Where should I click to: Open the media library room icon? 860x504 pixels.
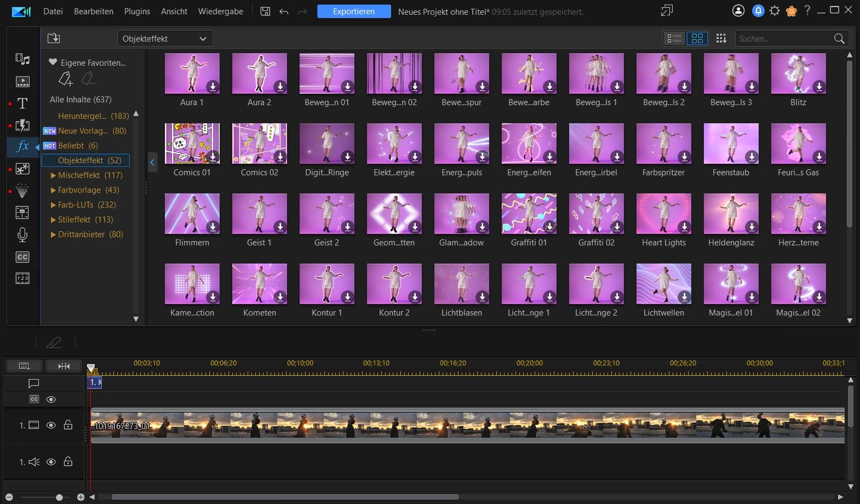22,60
